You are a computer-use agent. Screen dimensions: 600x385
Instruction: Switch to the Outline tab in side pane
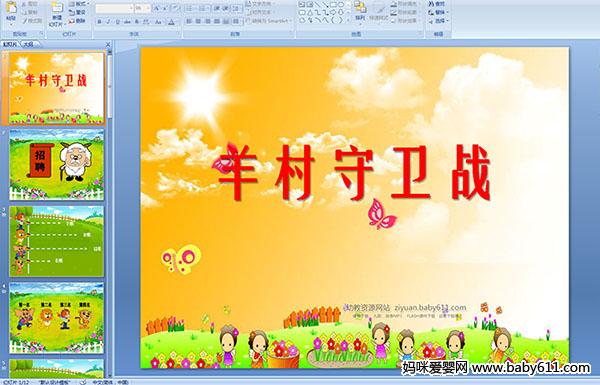click(29, 44)
